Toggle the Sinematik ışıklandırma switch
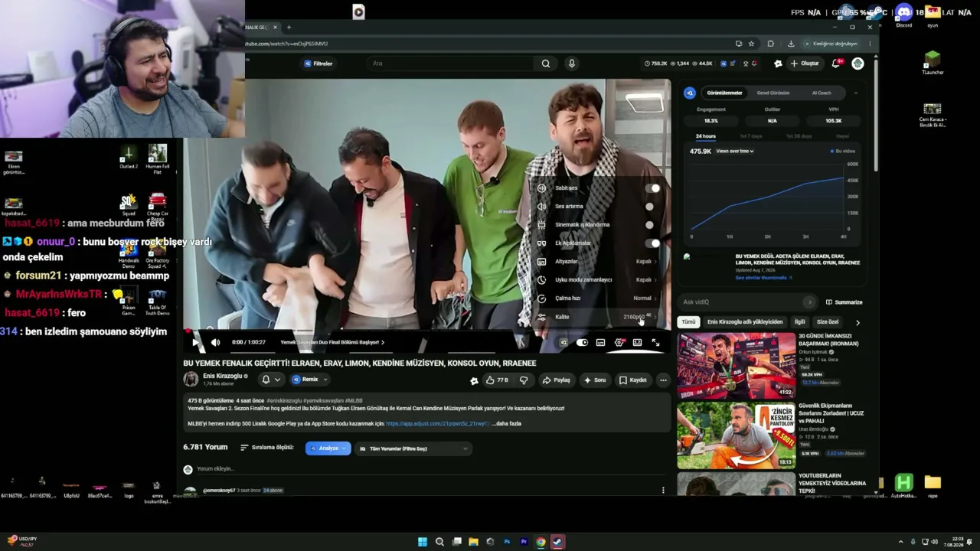980x551 pixels. [x=650, y=225]
